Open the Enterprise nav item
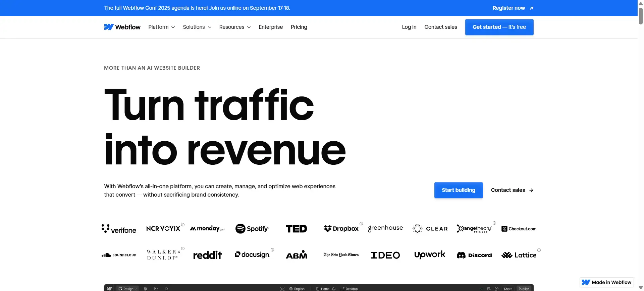Viewport: 644px width, 291px height. pyautogui.click(x=271, y=27)
